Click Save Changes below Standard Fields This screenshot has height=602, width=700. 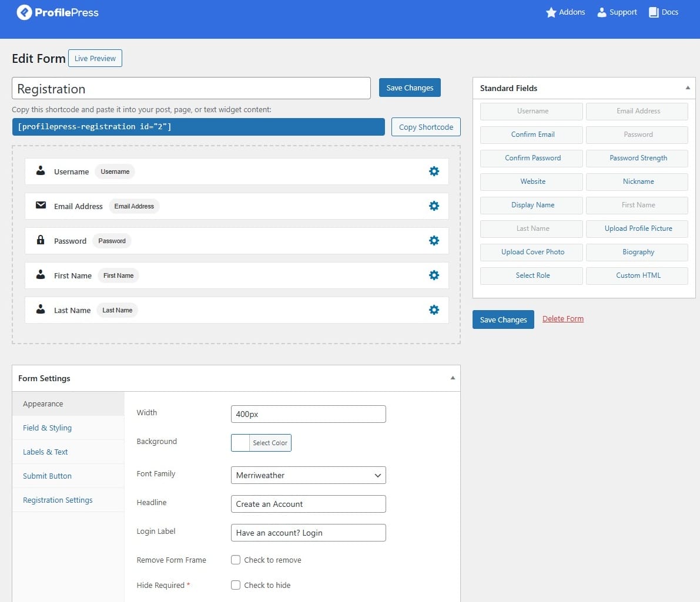click(503, 320)
